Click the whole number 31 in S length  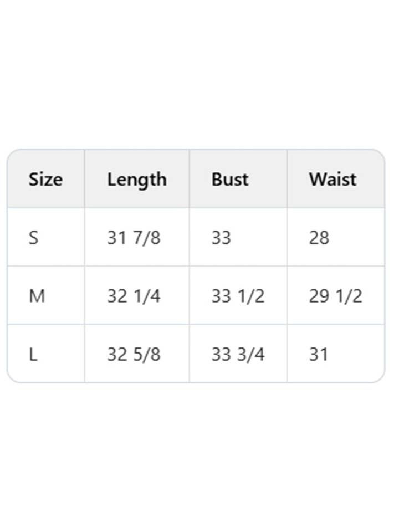[117, 238]
